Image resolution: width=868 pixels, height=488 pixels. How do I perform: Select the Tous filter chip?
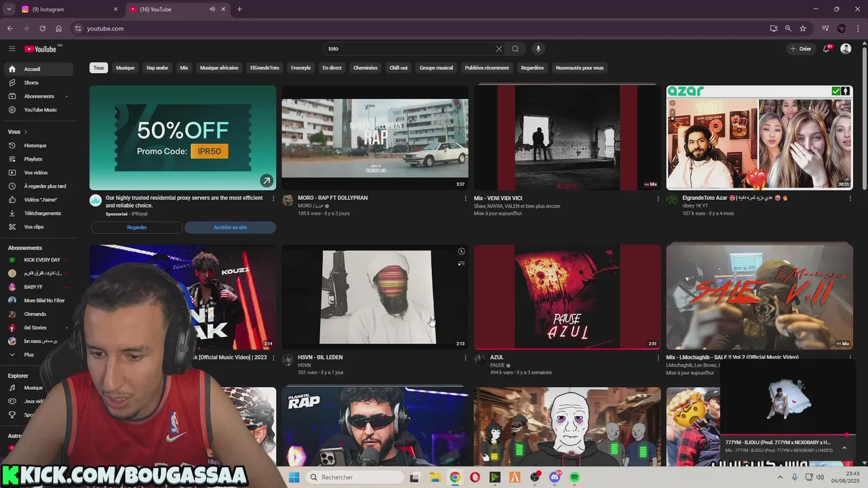tap(99, 68)
